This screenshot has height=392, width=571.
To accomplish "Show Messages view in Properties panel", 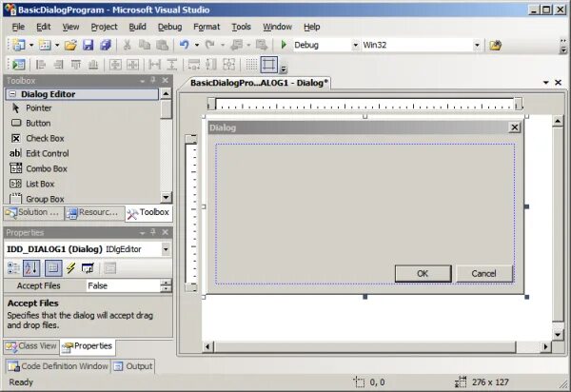I will [88, 268].
